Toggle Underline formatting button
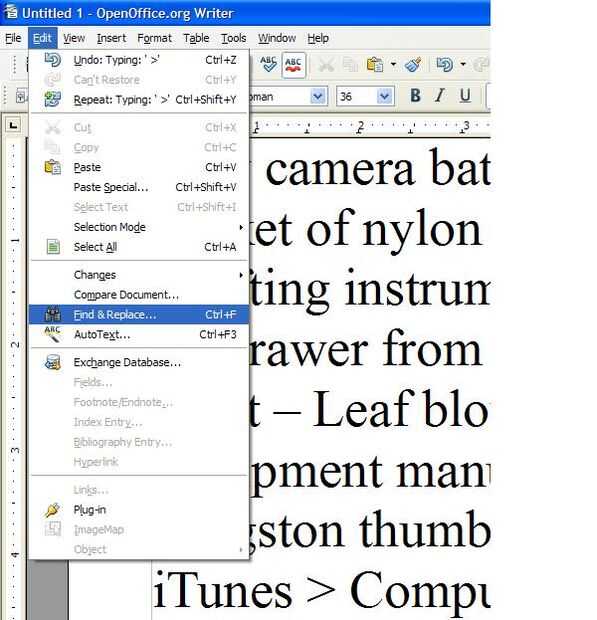This screenshot has width=597, height=620. 465,95
